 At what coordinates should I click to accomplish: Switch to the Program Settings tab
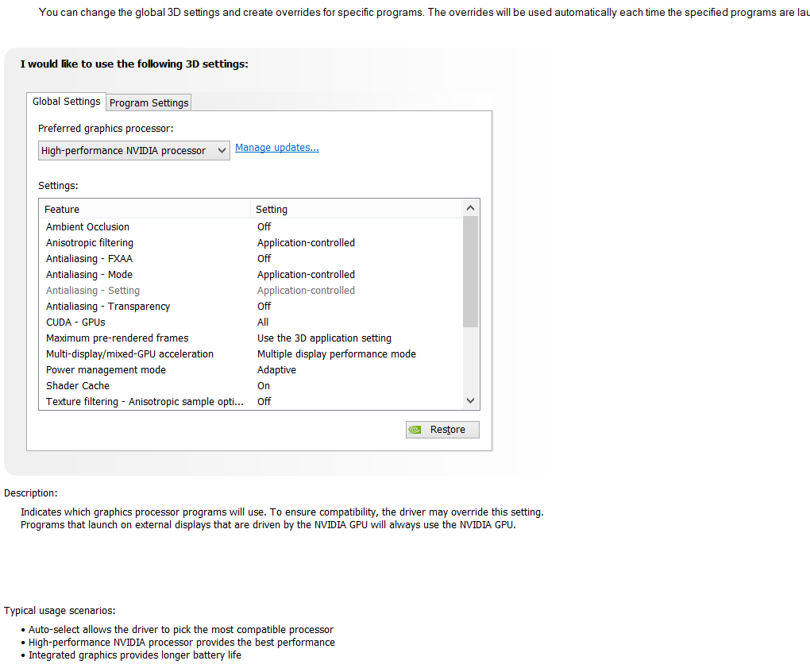pyautogui.click(x=149, y=102)
